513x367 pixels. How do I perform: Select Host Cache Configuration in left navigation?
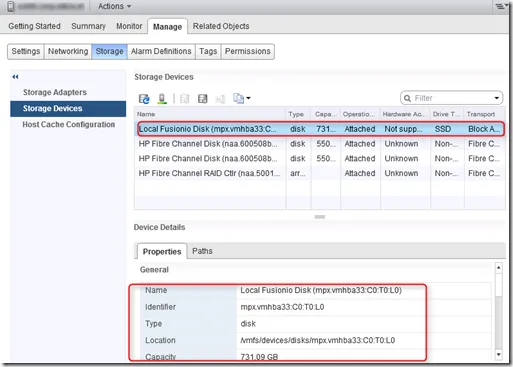click(x=68, y=124)
